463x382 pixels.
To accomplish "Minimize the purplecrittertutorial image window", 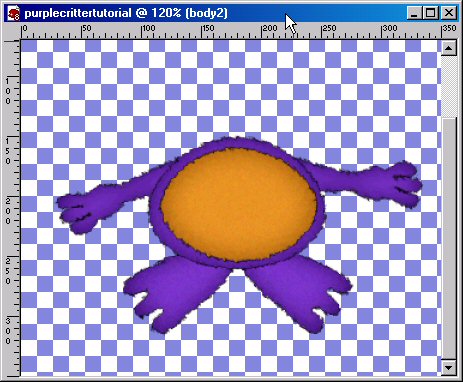I will (414, 13).
